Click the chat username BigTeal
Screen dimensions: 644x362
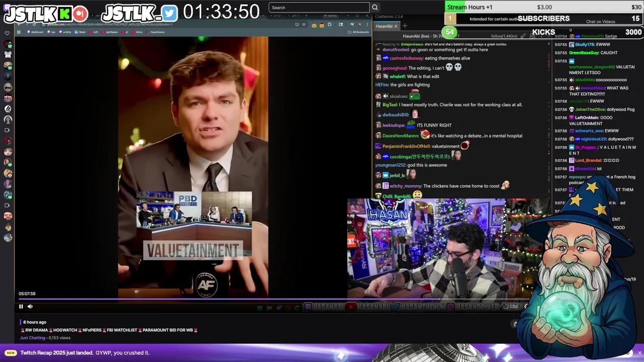point(390,105)
